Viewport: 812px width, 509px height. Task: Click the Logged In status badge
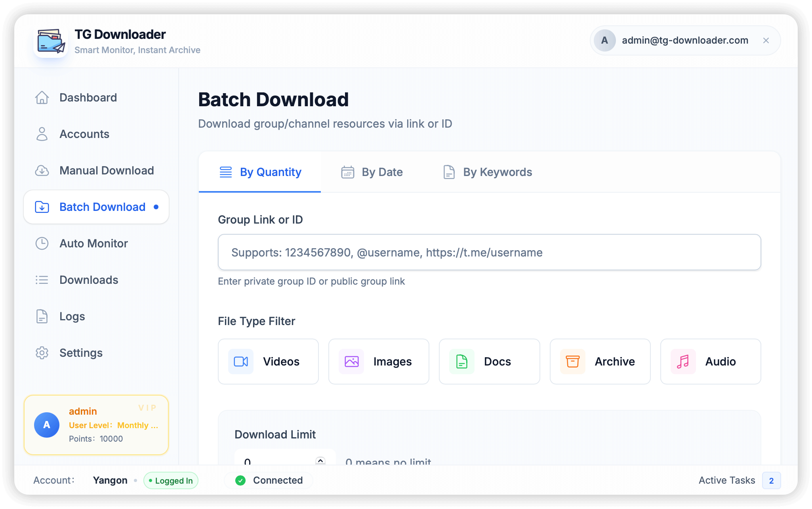click(171, 480)
